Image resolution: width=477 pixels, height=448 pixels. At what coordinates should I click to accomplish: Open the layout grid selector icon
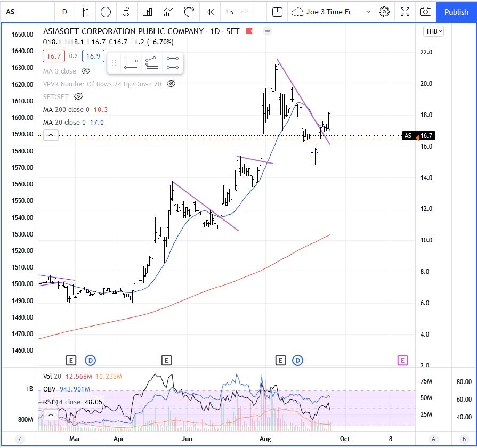click(x=277, y=12)
